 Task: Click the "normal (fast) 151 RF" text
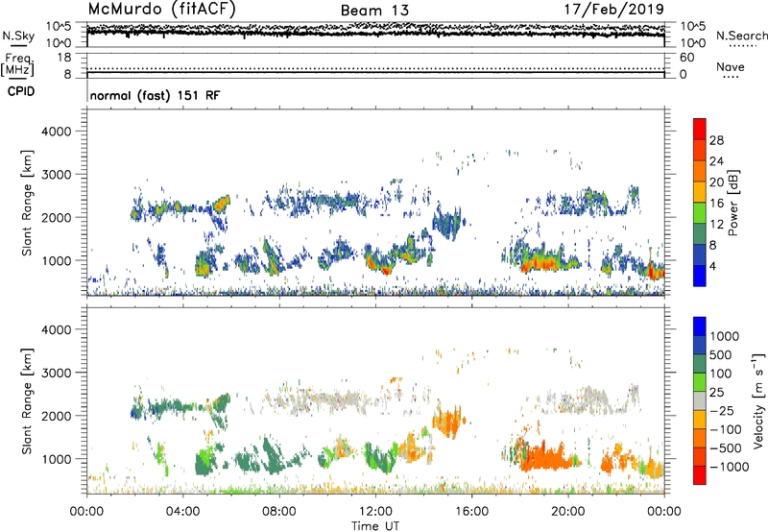[155, 95]
